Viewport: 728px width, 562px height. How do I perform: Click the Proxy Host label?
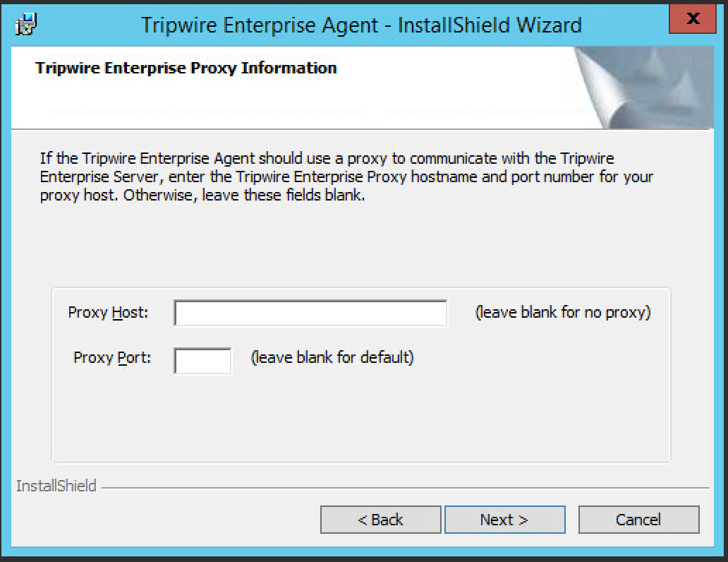tap(108, 312)
